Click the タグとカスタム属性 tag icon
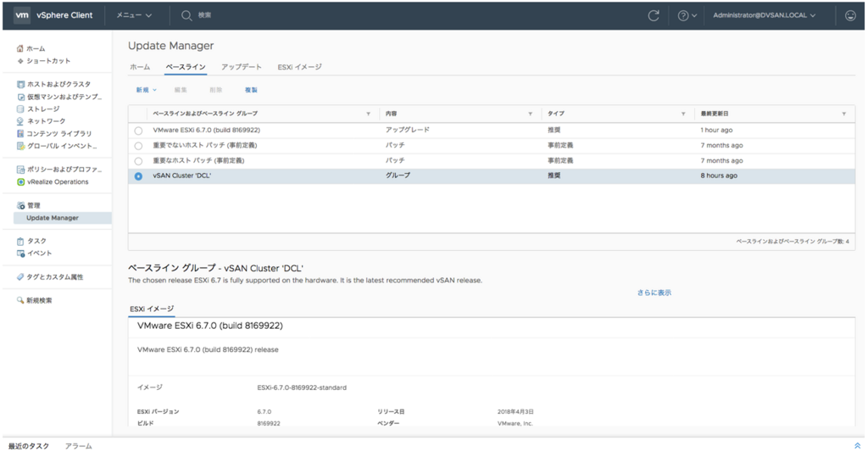This screenshot has width=868, height=457. point(20,277)
